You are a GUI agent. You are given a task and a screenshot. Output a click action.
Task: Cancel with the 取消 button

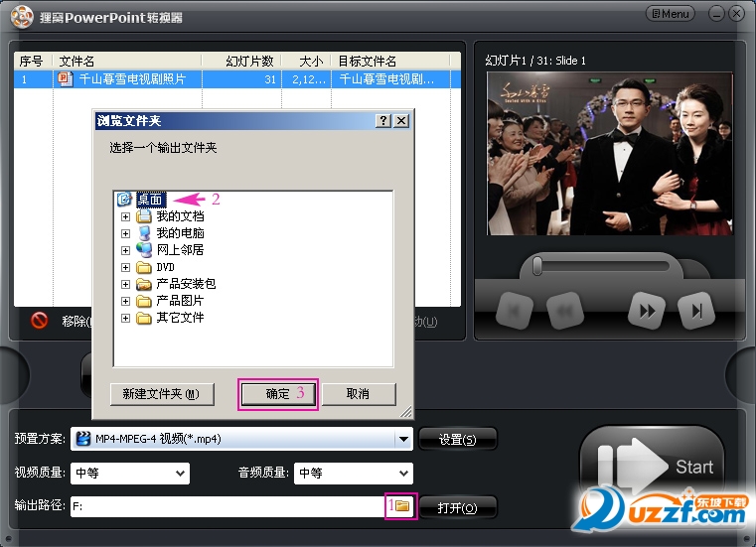point(359,394)
